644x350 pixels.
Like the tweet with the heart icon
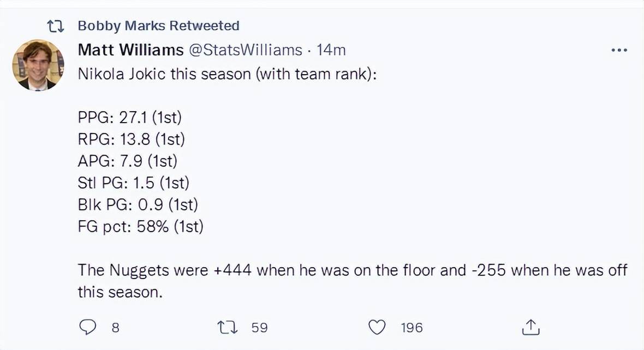tap(377, 327)
